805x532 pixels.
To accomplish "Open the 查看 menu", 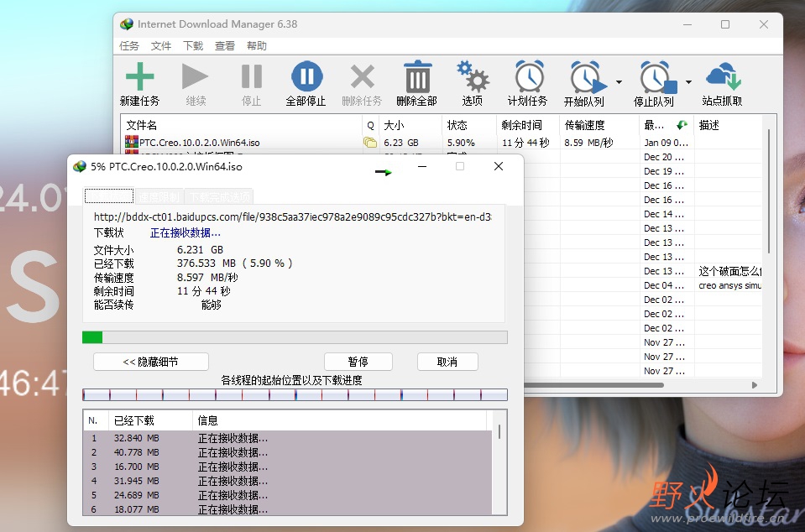I will [x=225, y=45].
